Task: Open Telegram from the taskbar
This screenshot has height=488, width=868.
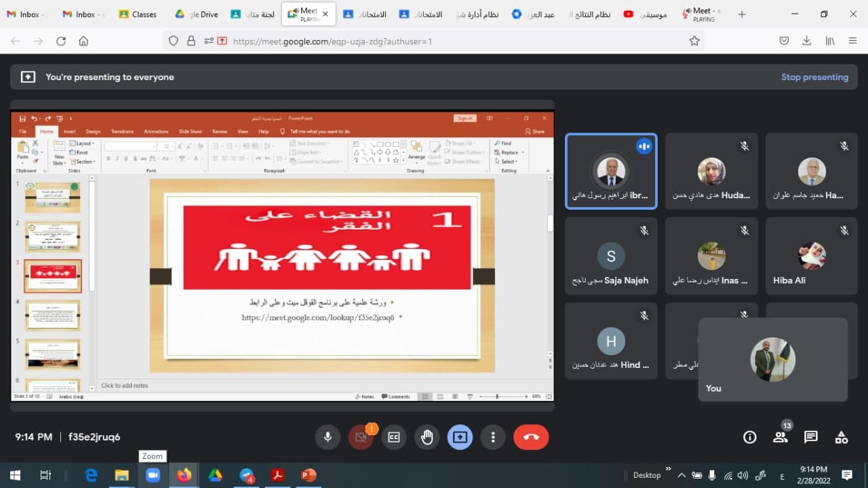Action: (x=247, y=475)
